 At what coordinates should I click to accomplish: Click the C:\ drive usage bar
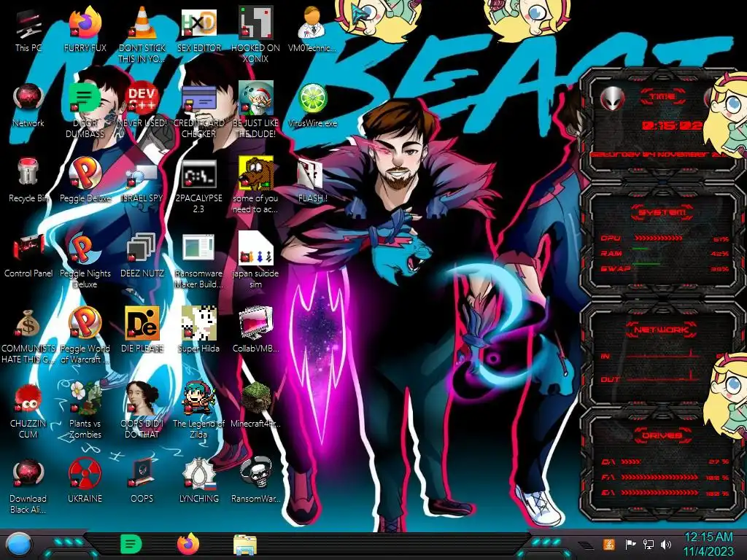click(x=631, y=462)
